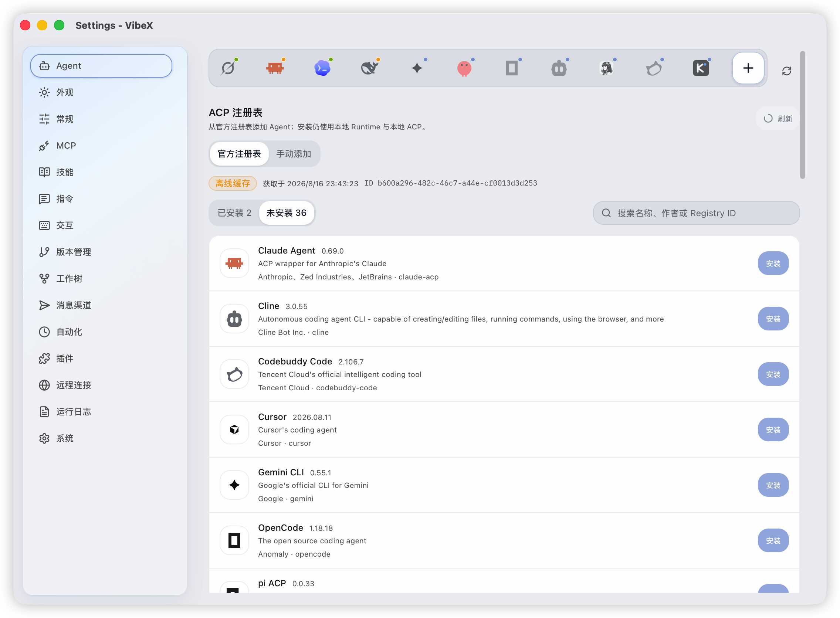Open the 版本管理 (Version control) section
The image size is (840, 618).
101,252
